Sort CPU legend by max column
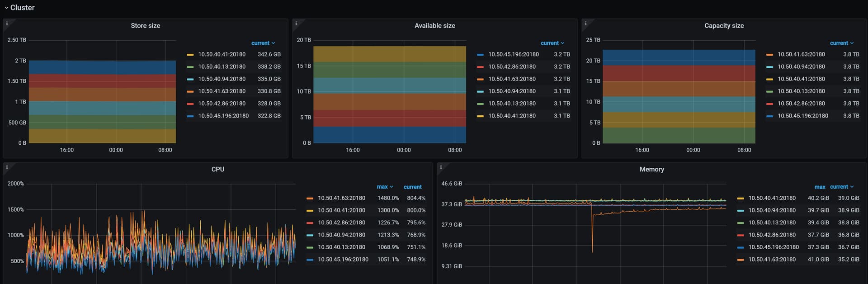 coord(384,187)
